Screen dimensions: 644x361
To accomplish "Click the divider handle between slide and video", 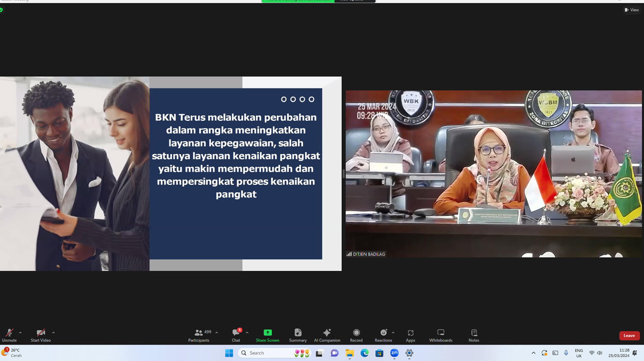I will click(343, 174).
